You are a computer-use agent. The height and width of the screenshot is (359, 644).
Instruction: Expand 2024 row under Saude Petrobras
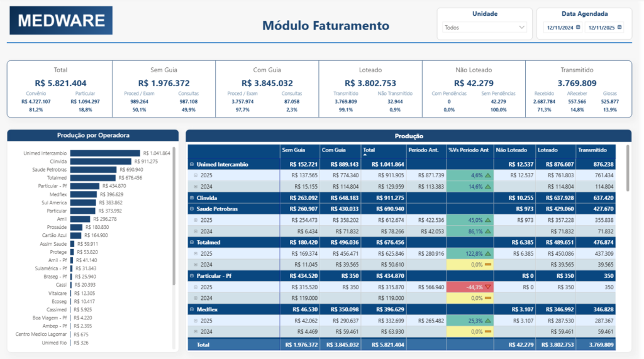(196, 231)
